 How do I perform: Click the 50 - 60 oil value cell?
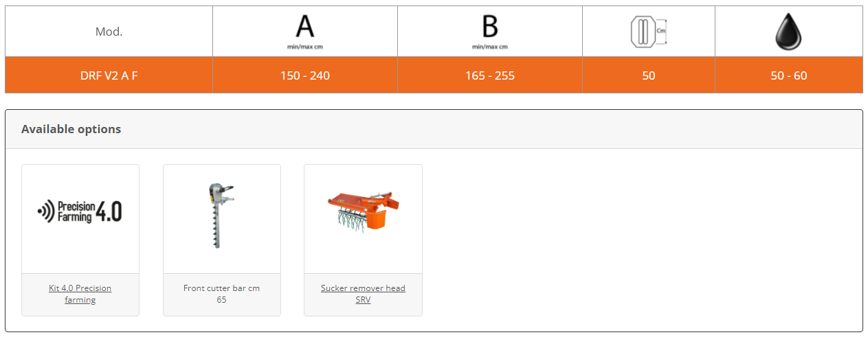[x=788, y=75]
